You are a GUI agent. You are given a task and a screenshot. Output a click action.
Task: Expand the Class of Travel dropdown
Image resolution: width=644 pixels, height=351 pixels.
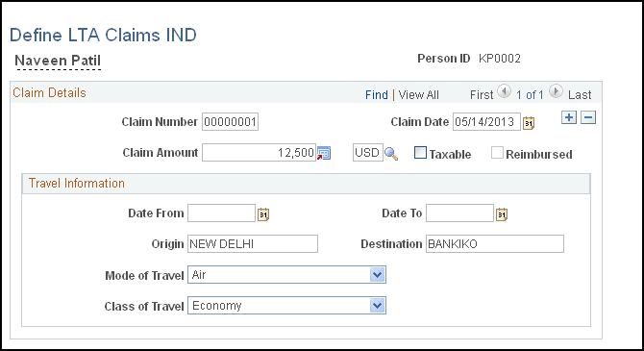(x=377, y=306)
